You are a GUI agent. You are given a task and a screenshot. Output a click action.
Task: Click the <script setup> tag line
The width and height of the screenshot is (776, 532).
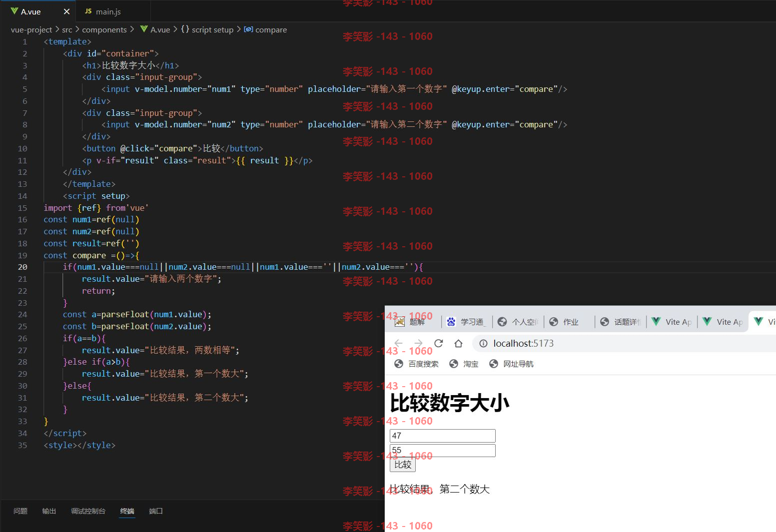[96, 196]
